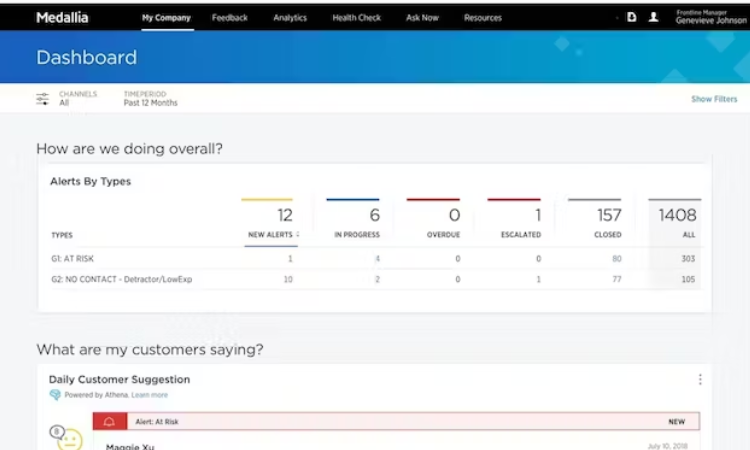Open the Ask Now menu
The image size is (750, 450).
422,18
